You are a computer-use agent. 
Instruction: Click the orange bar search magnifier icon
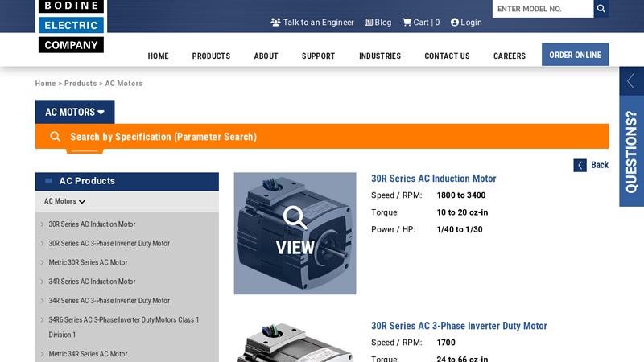coord(55,136)
